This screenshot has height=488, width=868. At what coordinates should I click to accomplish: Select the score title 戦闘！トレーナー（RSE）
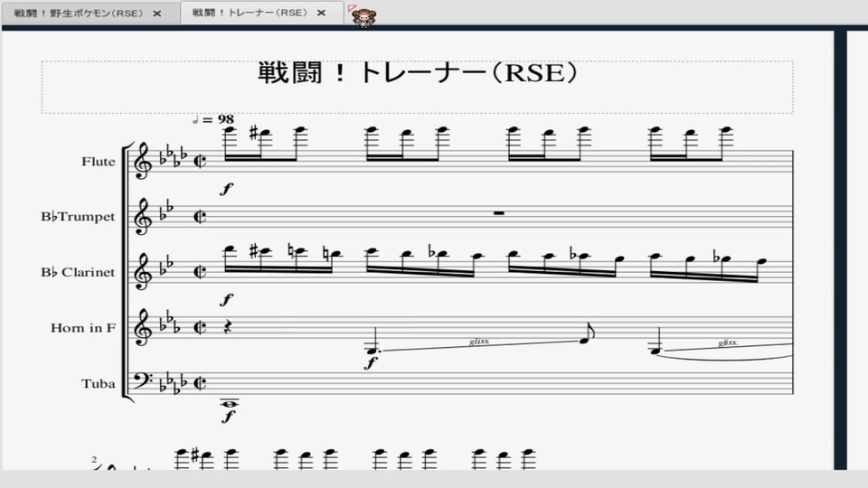point(418,72)
